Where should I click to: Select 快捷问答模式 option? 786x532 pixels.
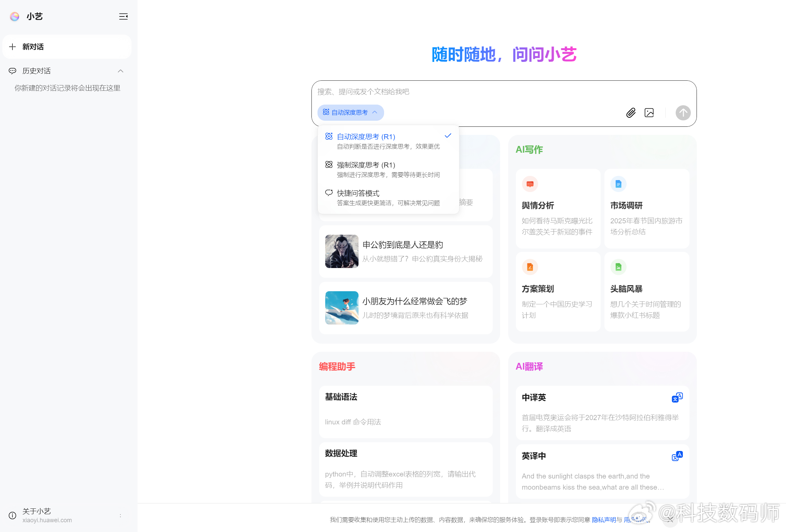coord(388,197)
